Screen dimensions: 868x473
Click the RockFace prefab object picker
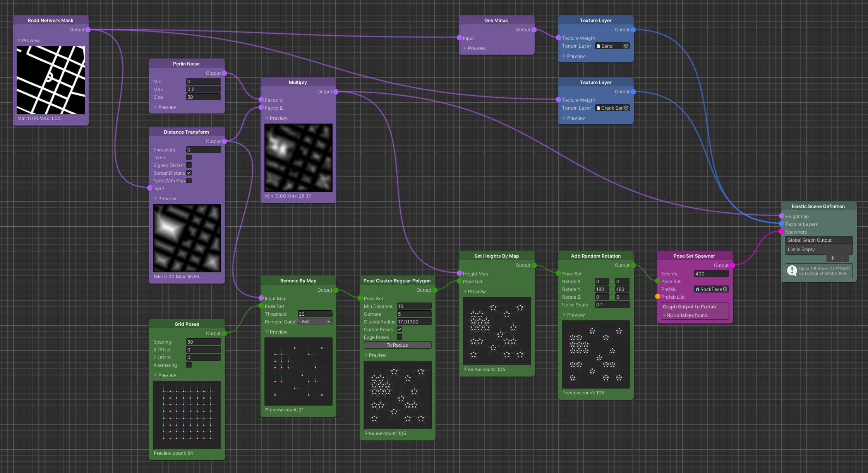coord(725,289)
